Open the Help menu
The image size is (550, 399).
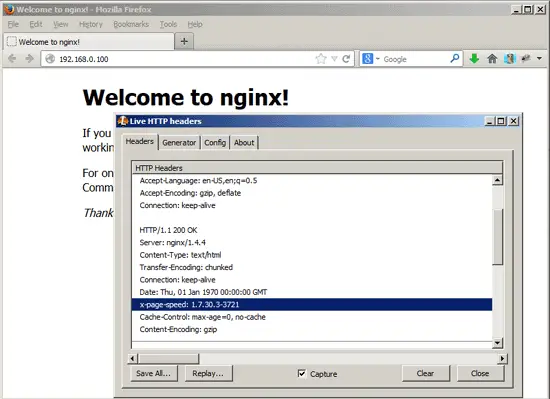195,24
